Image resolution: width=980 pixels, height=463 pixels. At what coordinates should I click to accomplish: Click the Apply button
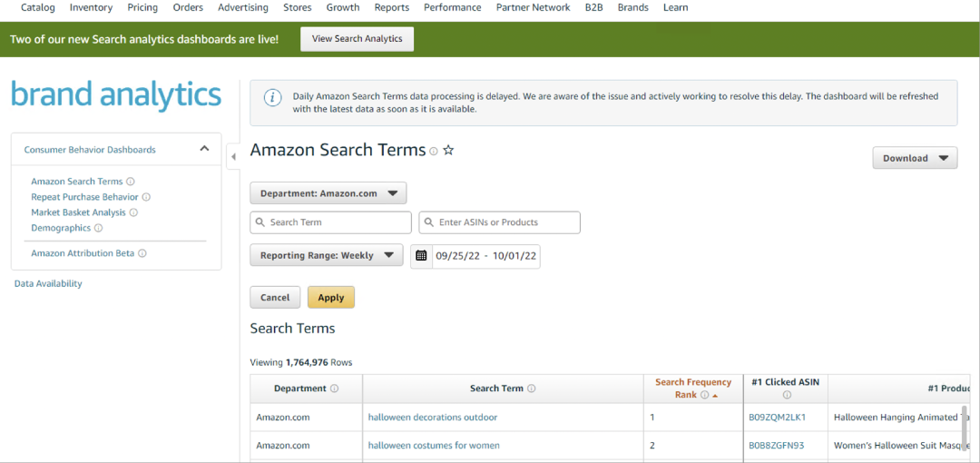331,298
